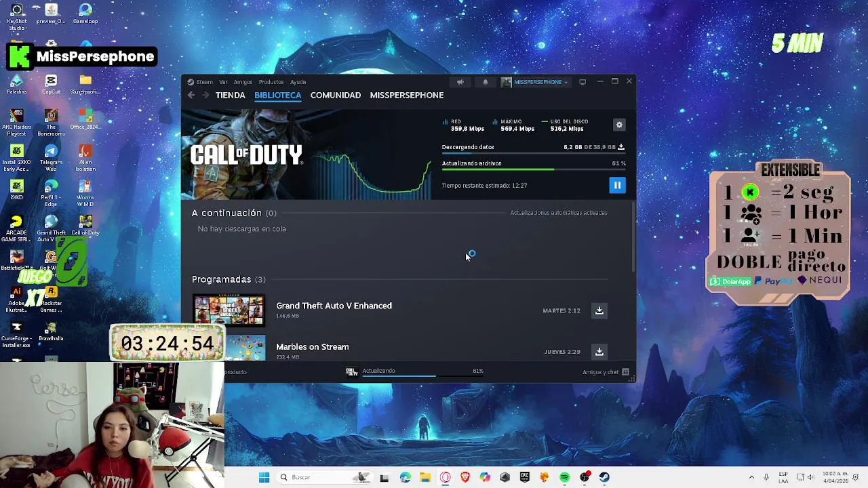Open Epic Games Launcher from the taskbar

pos(525,477)
